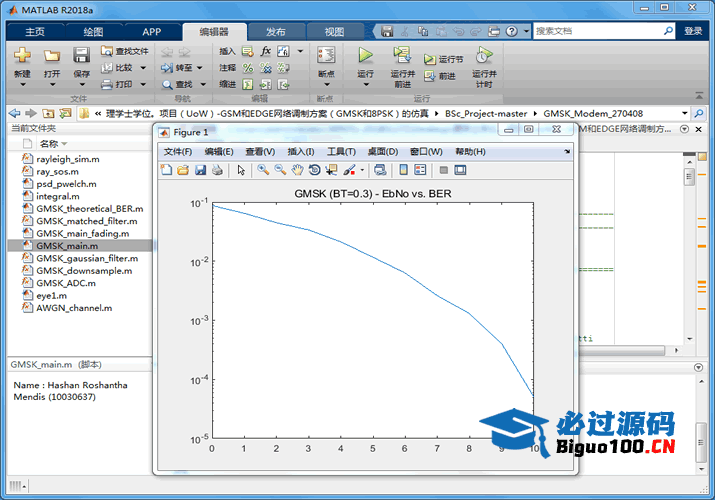The image size is (715, 500).
Task: Open the Brush tool dropdown arrow
Action: (x=362, y=170)
